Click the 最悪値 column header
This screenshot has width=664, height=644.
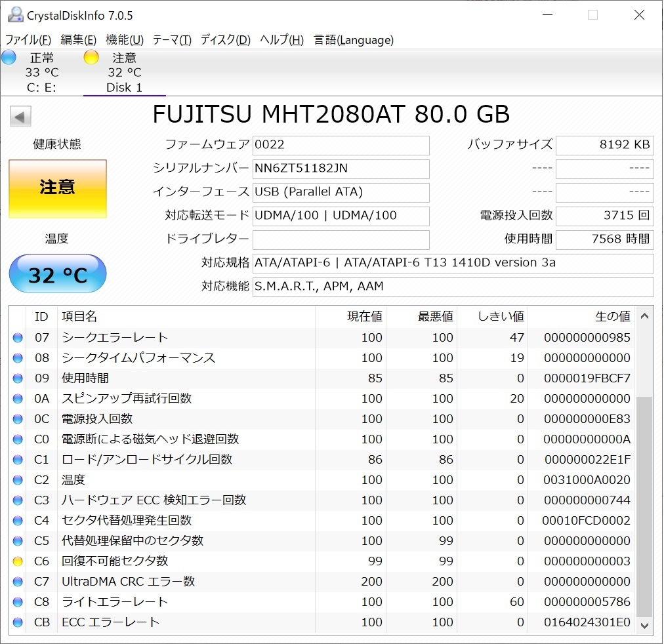coord(421,317)
